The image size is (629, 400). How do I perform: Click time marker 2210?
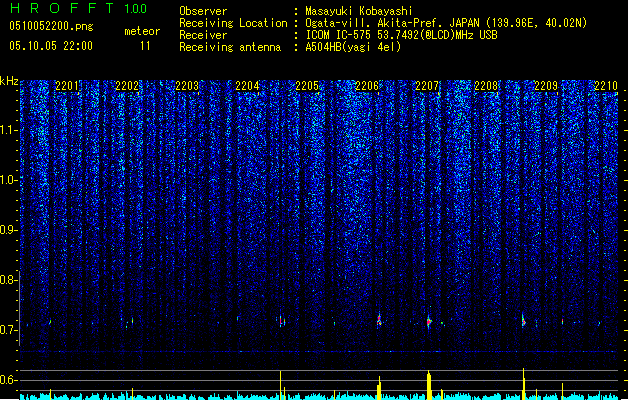point(606,86)
